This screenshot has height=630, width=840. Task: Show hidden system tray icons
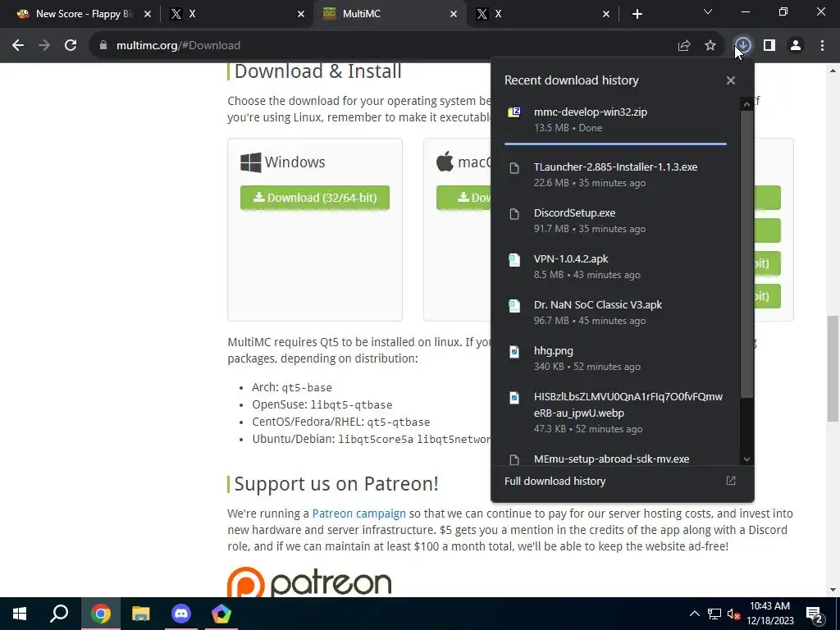(694, 614)
